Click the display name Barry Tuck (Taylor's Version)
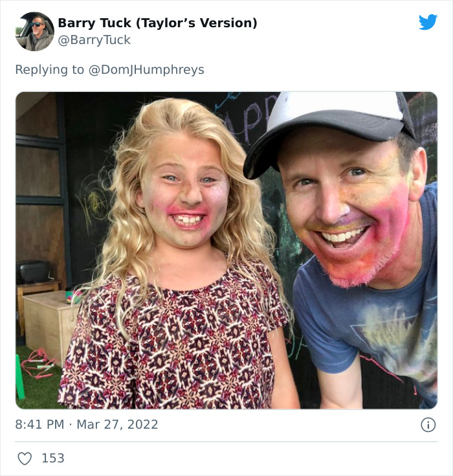453x476 pixels. click(157, 23)
